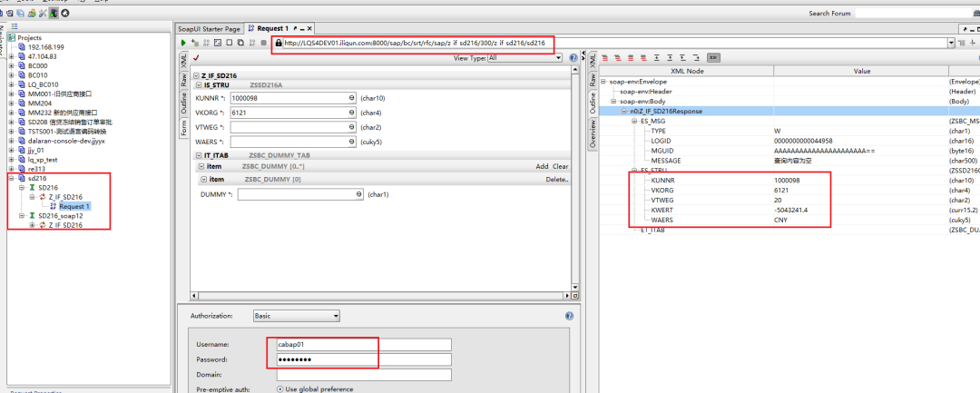The width and height of the screenshot is (980, 393).
Task: Open the response Overview side tab
Action: point(592,134)
